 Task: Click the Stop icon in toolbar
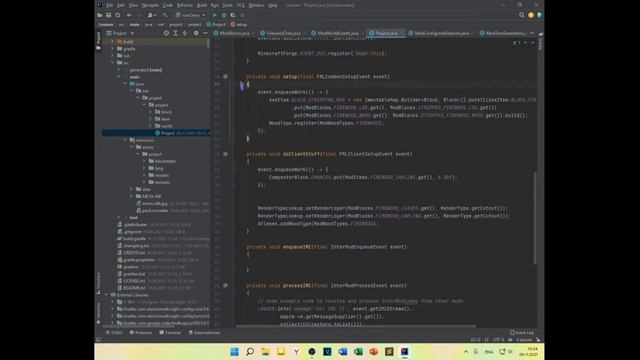click(x=242, y=15)
